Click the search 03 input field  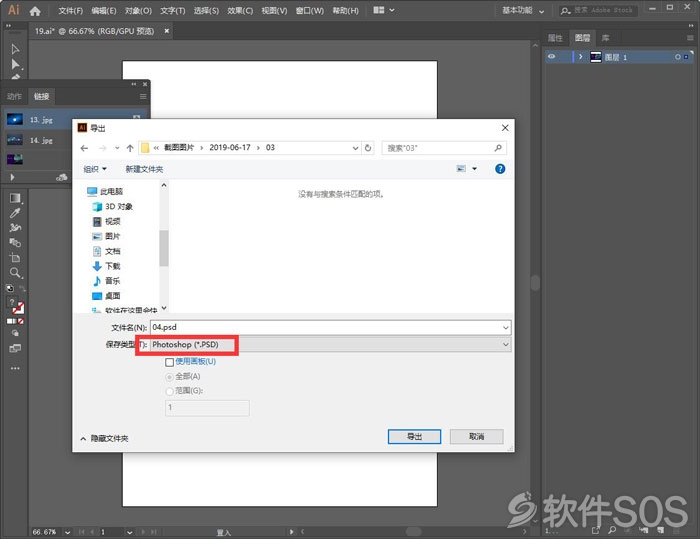(x=444, y=148)
